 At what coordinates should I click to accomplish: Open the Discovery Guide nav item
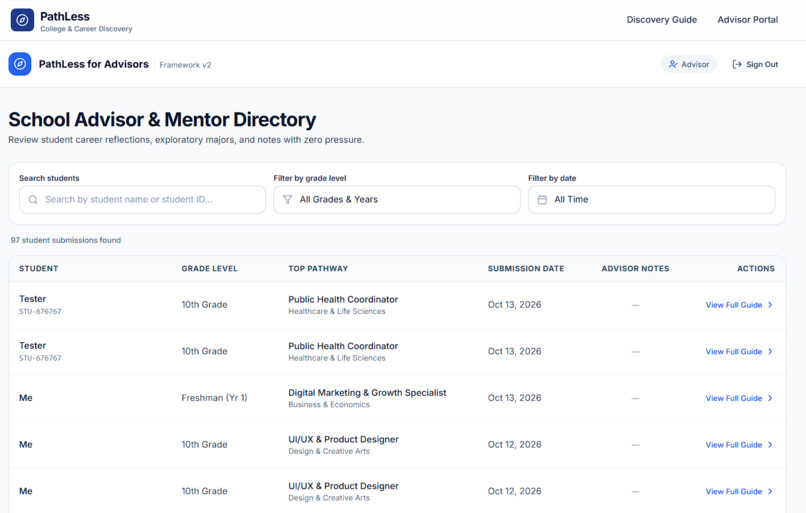pyautogui.click(x=662, y=20)
